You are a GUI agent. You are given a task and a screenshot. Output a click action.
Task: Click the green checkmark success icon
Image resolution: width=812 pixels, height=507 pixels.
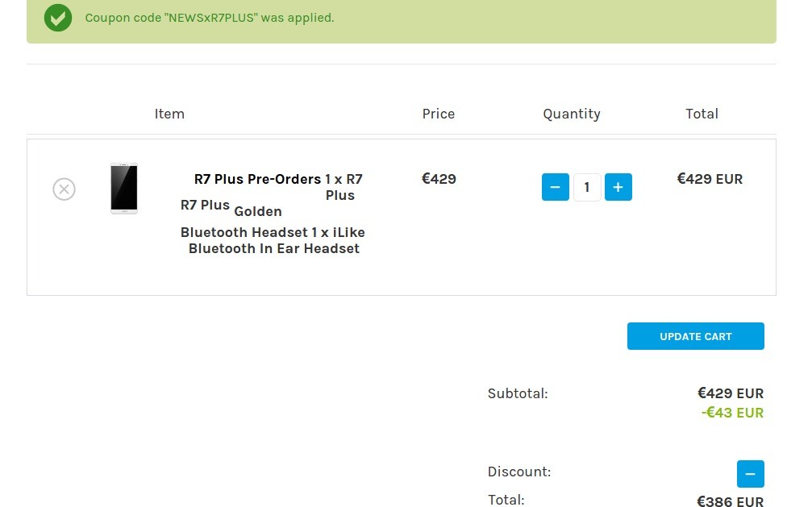tap(58, 18)
